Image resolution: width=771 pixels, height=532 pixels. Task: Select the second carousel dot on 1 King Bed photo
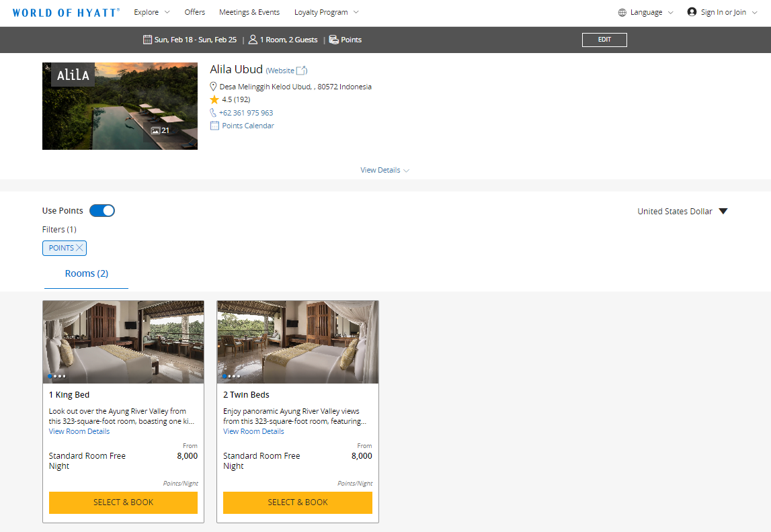click(56, 376)
